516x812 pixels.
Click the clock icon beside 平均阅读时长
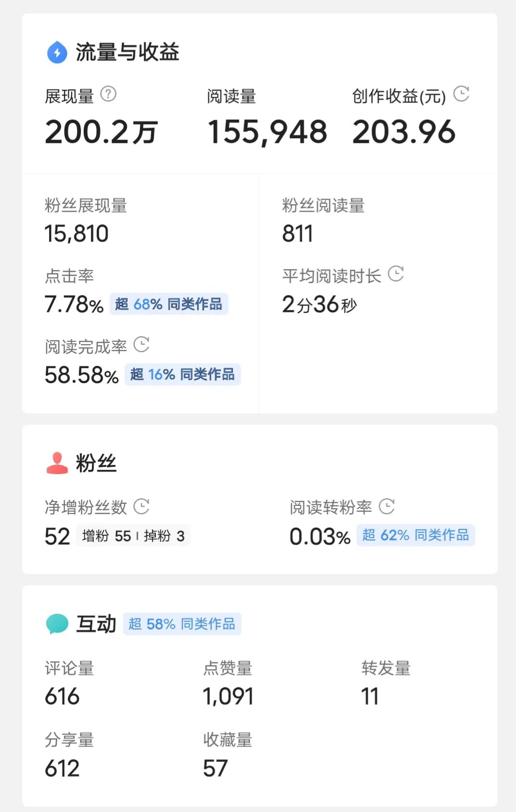tap(396, 274)
